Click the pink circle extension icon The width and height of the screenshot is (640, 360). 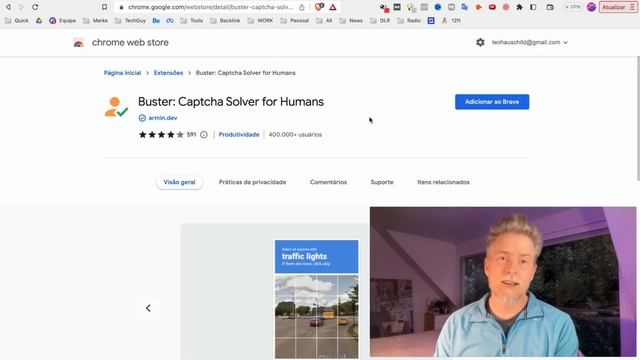pos(506,7)
